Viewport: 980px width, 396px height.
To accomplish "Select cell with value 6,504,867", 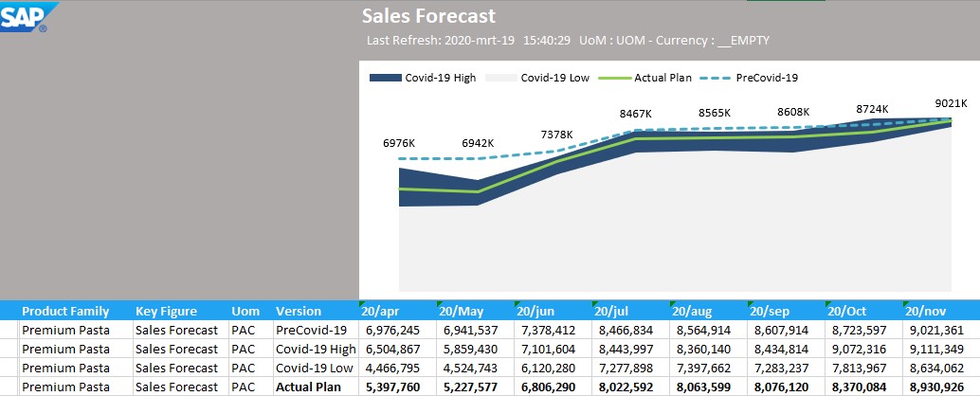I will coord(397,349).
